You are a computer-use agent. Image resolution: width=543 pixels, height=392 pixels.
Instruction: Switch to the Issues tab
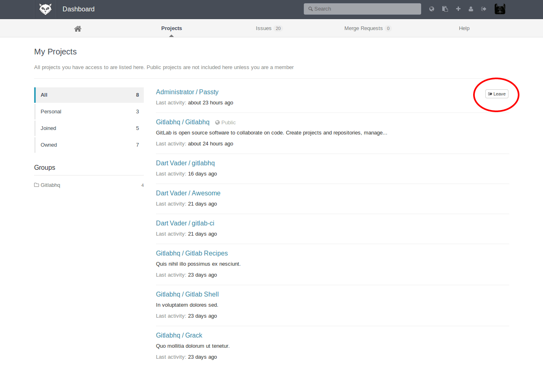264,28
